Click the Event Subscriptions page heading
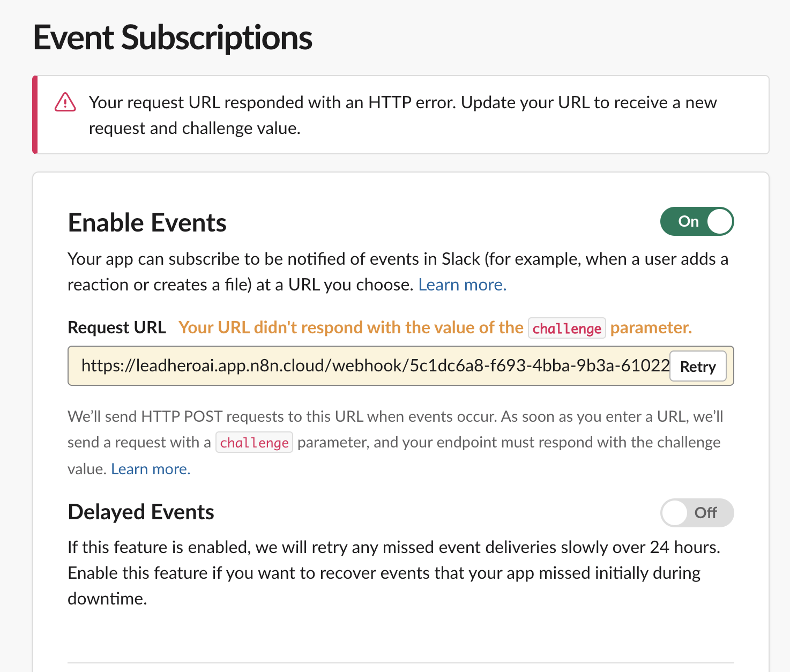790x672 pixels. click(173, 38)
